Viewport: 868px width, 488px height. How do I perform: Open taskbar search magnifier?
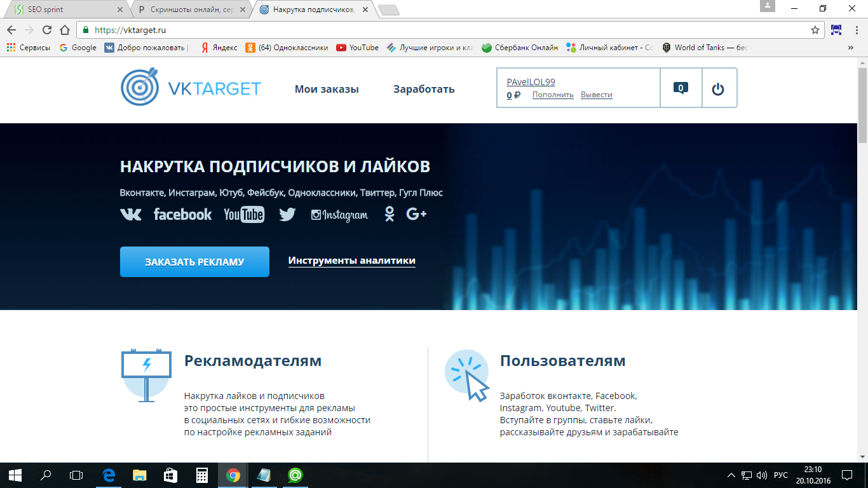(46, 475)
